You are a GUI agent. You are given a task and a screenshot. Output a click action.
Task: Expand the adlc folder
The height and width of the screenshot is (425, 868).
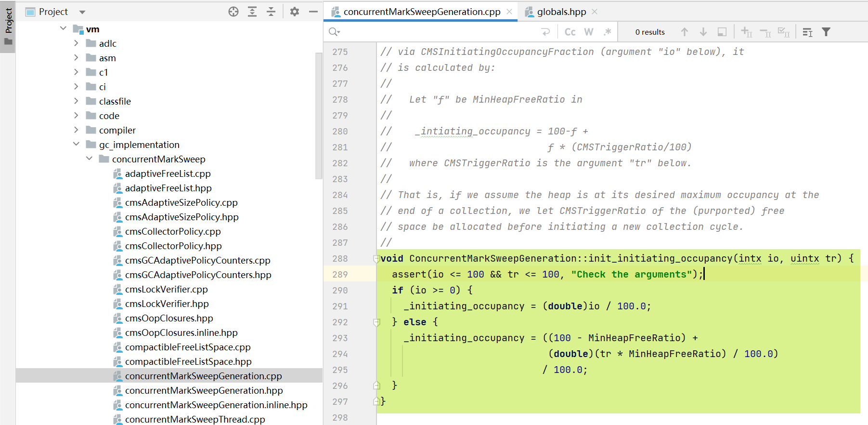[76, 43]
